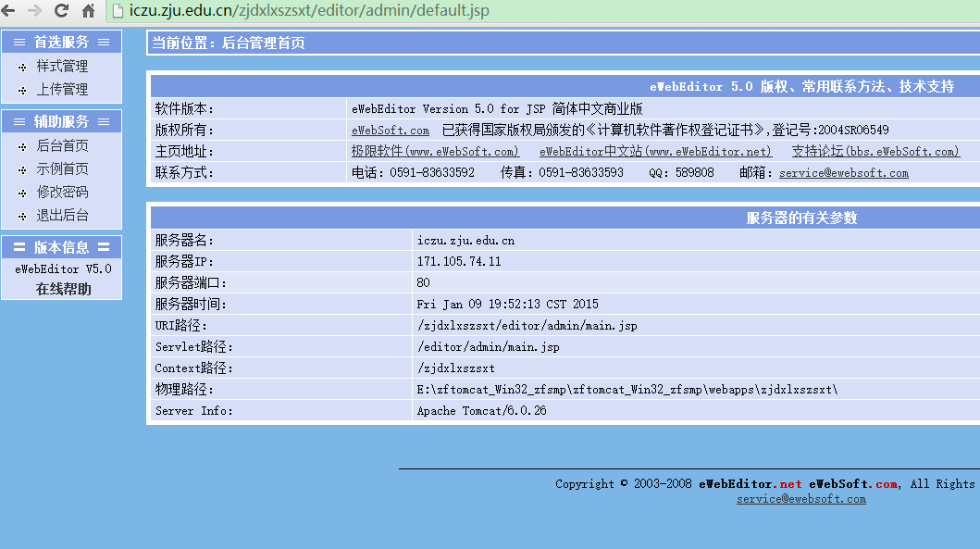The height and width of the screenshot is (549, 980).
Task: Open 极限软件(www.eWebSoft.com) link
Action: click(435, 151)
